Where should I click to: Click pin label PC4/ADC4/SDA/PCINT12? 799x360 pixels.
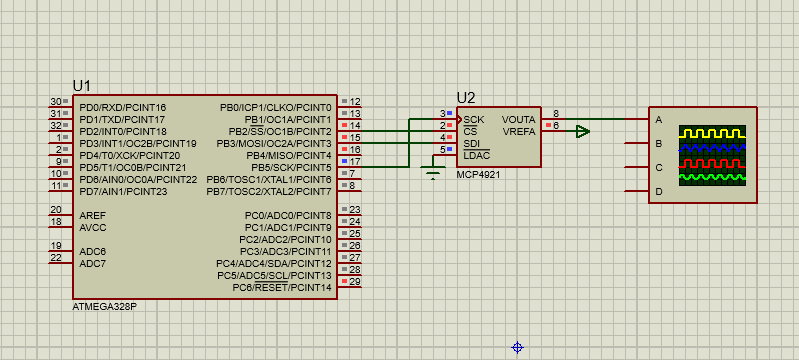(x=274, y=264)
